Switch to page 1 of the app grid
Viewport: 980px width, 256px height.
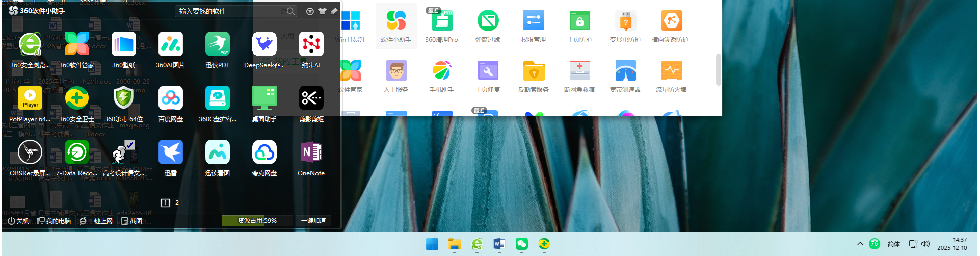(x=165, y=203)
